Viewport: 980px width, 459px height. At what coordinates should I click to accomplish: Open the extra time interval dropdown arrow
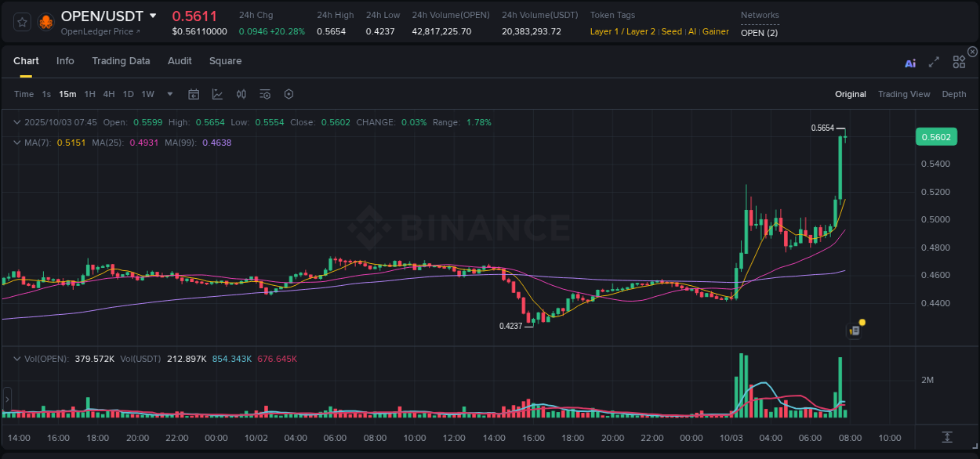[x=169, y=94]
